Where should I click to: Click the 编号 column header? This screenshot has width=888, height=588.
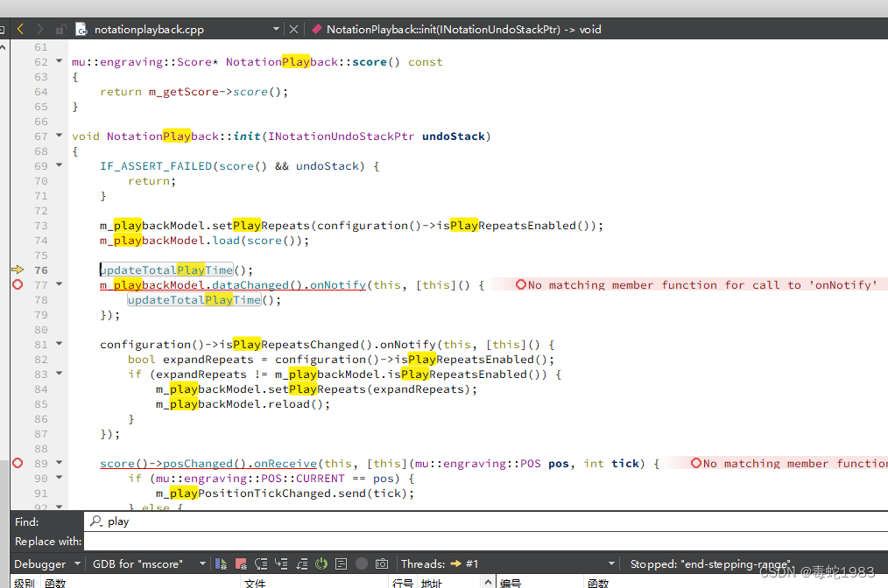pos(511,583)
